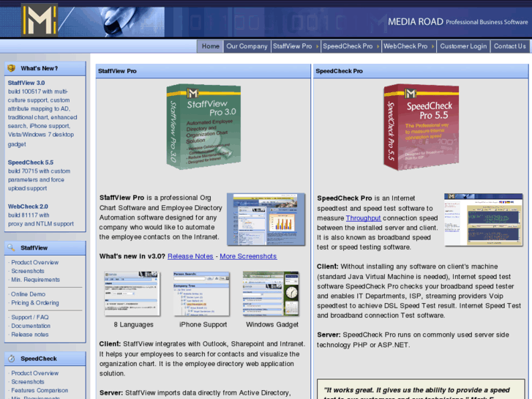The height and width of the screenshot is (399, 532).
Task: Click the StaffView Pro panel heading
Action: point(117,71)
